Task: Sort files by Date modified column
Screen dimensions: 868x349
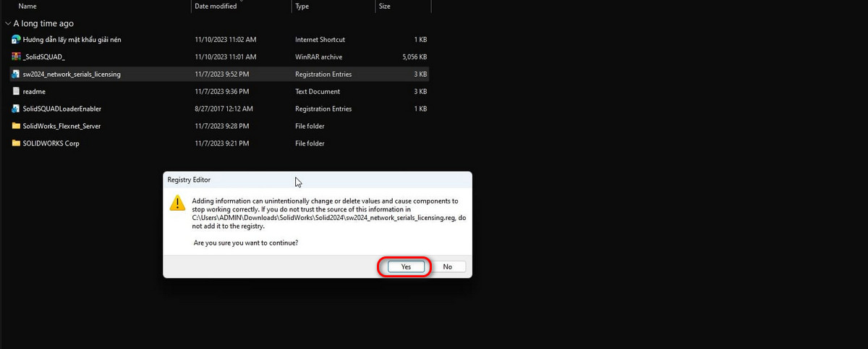Action: (x=216, y=6)
